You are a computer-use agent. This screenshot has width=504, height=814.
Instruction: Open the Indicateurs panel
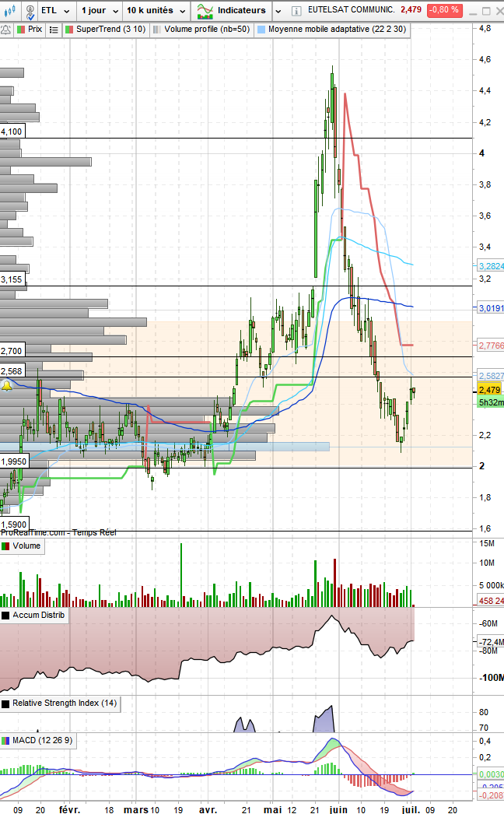pos(232,10)
